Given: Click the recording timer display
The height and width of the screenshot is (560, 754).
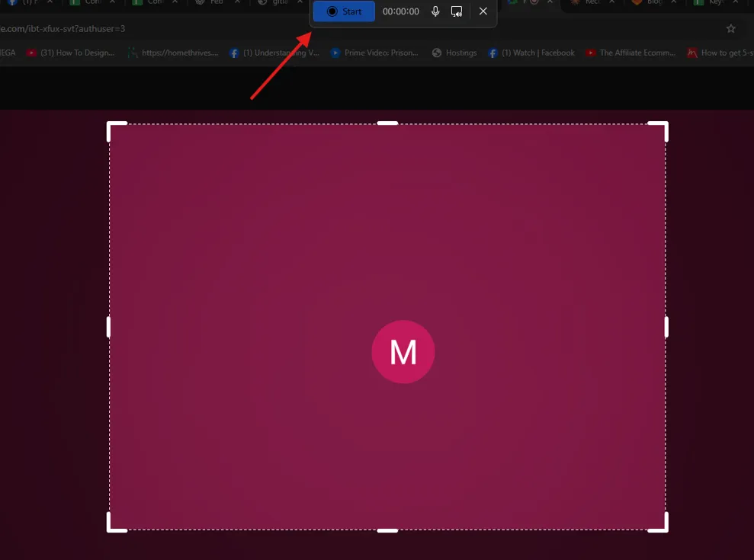Looking at the screenshot, I should click(400, 11).
